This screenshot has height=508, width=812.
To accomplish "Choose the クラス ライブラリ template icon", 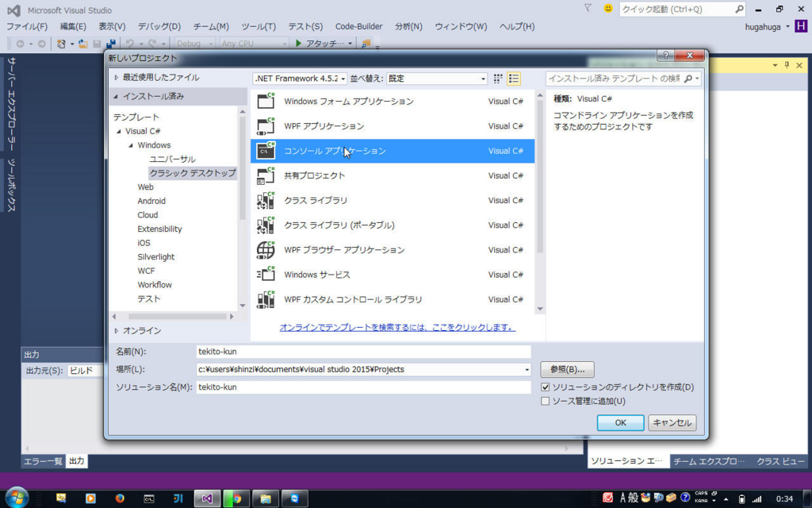I will tap(266, 200).
